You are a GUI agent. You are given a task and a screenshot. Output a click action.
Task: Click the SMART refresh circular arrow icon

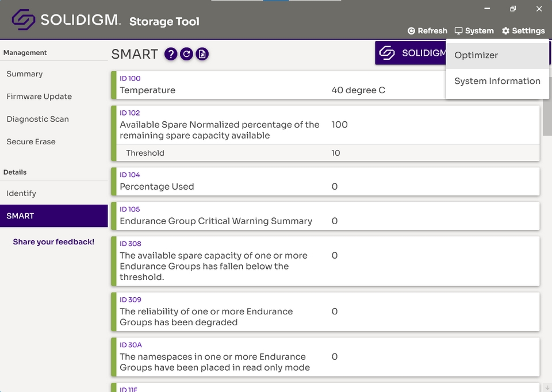(186, 54)
